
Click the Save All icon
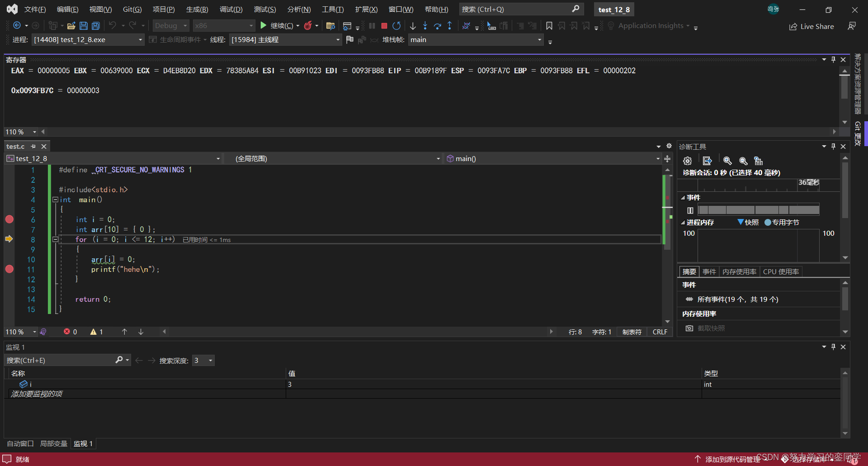click(x=96, y=26)
